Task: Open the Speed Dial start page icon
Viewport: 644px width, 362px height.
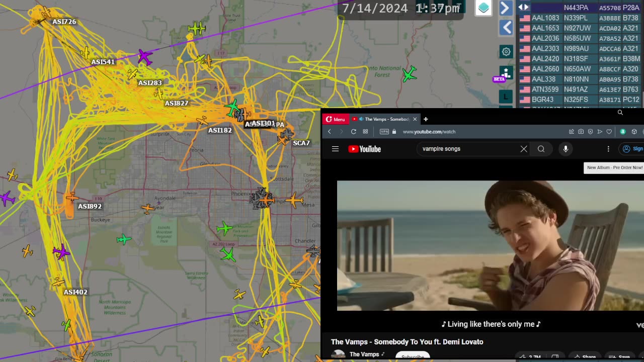Action: [365, 132]
